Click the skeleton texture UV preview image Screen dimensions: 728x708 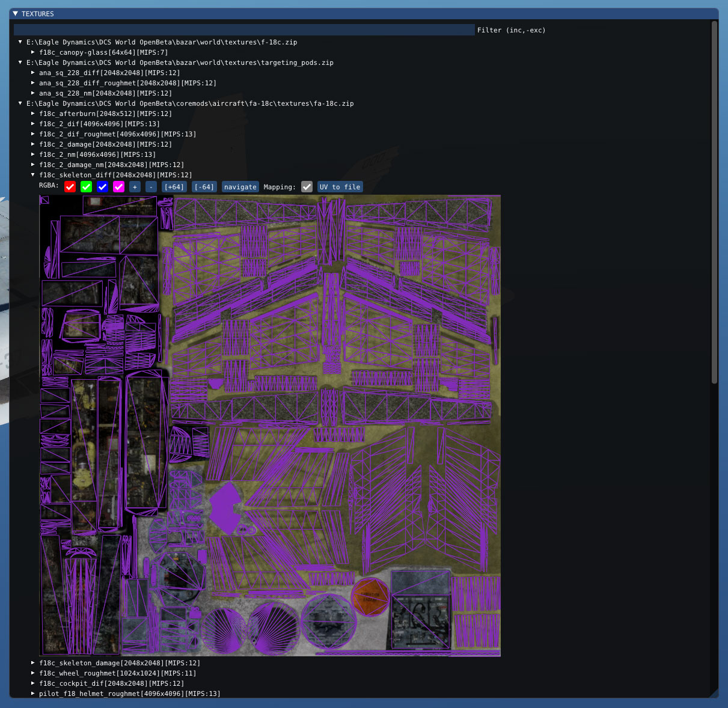pyautogui.click(x=270, y=425)
